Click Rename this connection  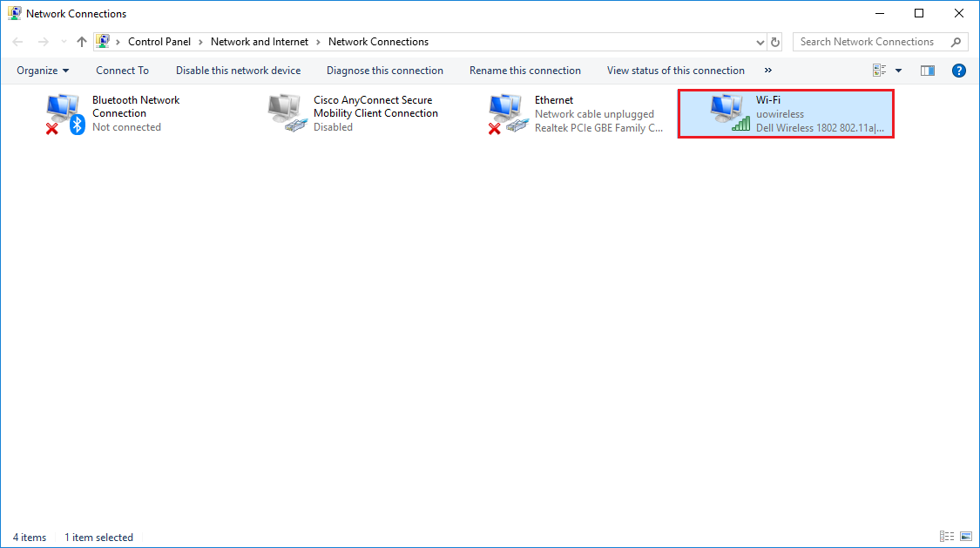(x=525, y=71)
